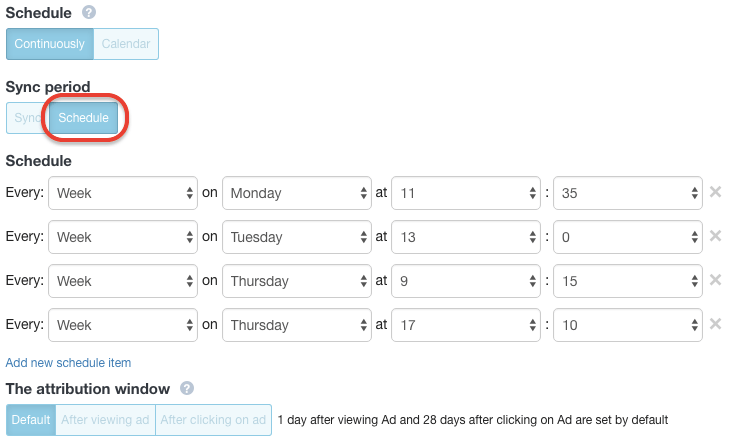
Task: Expand the first row's Week frequency dropdown
Action: coord(123,193)
